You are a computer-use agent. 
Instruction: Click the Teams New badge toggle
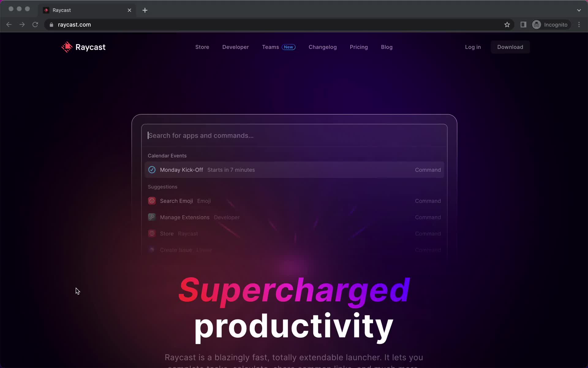(289, 47)
